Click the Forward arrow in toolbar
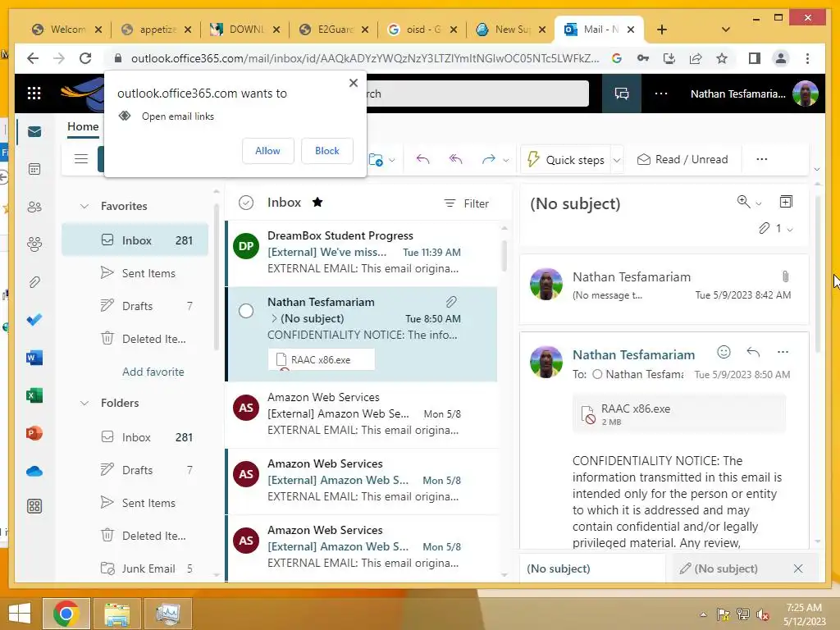The image size is (840, 630). click(489, 159)
